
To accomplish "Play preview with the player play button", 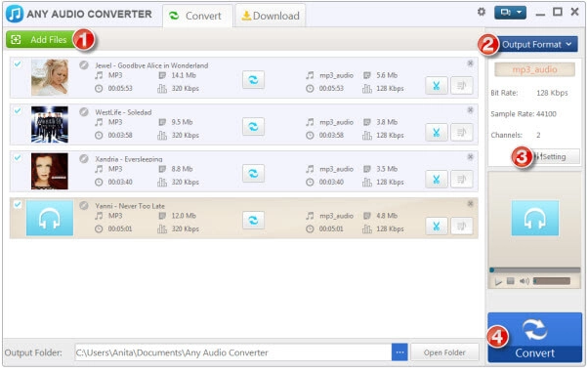I will click(498, 281).
